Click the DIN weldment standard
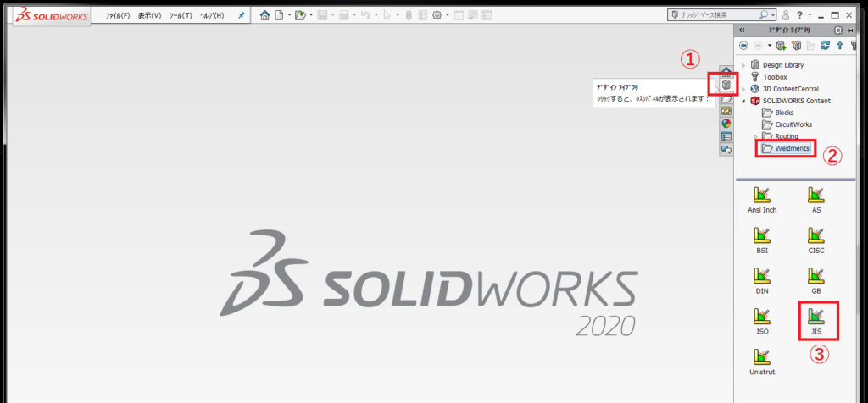Screen dimensions: 868x403 coord(762,280)
